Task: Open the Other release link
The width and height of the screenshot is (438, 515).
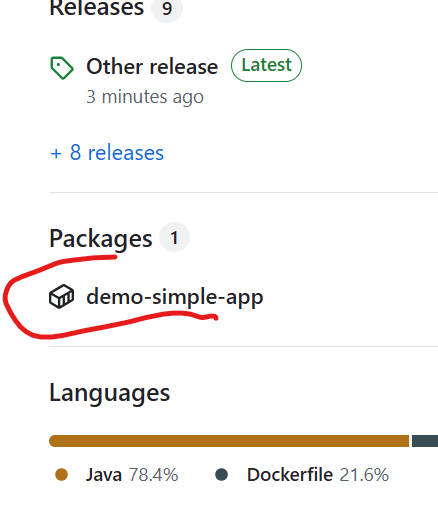Action: 152,67
